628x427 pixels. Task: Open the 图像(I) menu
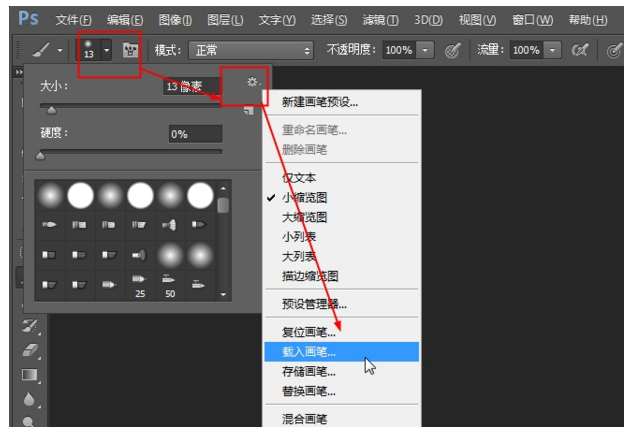click(x=175, y=20)
